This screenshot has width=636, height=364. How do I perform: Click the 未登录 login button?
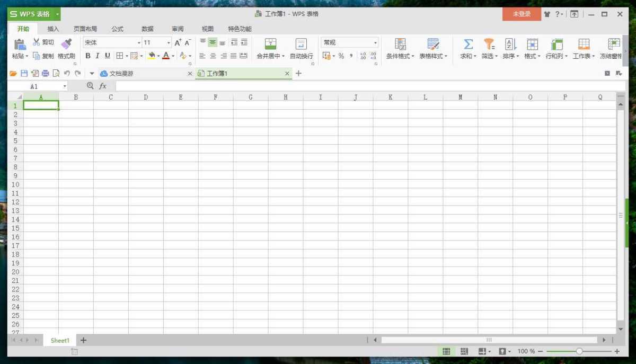522,14
